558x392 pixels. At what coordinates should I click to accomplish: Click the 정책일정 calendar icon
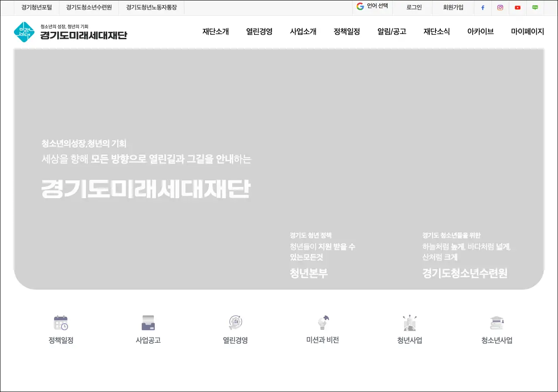(x=61, y=323)
